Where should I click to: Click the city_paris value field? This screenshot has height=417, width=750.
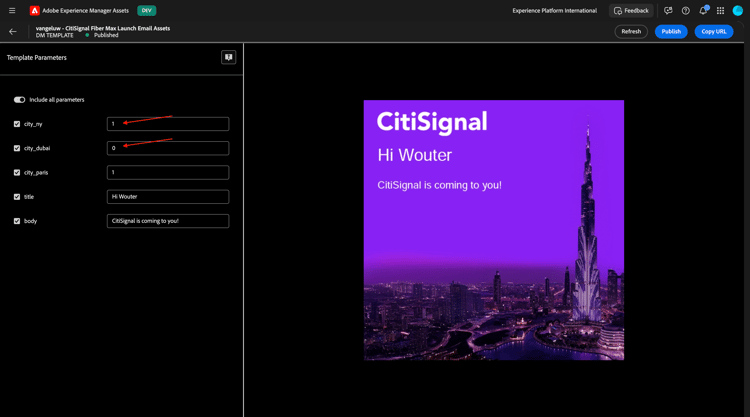pos(168,172)
